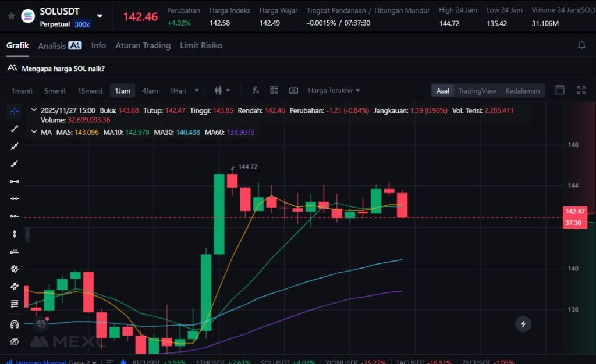This screenshot has width=596, height=364.
Task: Take a chart snapshot with camera icon
Action: point(293,90)
